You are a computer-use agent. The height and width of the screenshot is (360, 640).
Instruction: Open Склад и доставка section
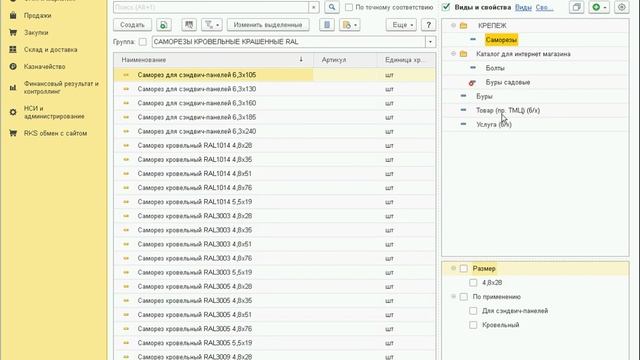[51, 49]
